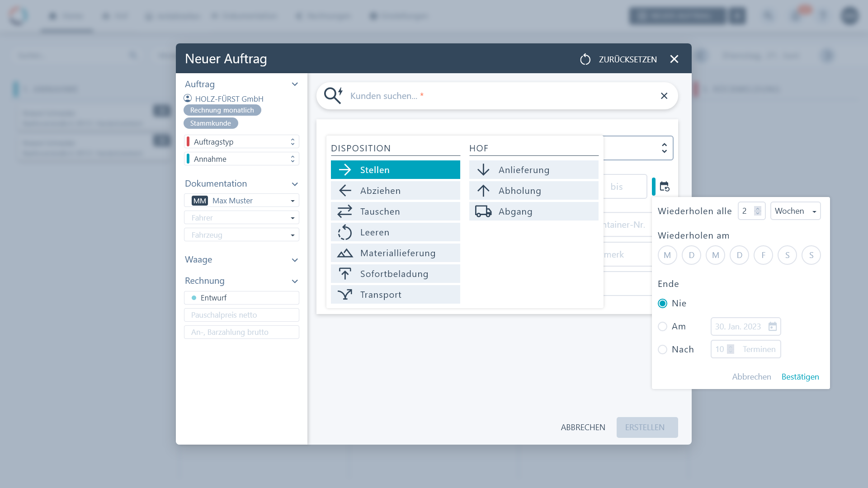The width and height of the screenshot is (868, 488).
Task: Select Anlieferung in the Hof menu
Action: [x=533, y=170]
